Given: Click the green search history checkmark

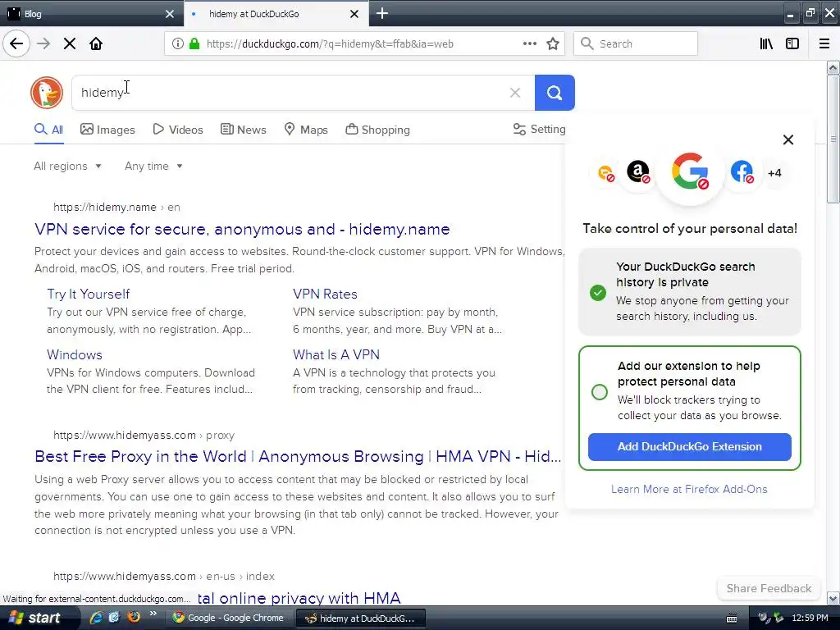Looking at the screenshot, I should pyautogui.click(x=598, y=293).
